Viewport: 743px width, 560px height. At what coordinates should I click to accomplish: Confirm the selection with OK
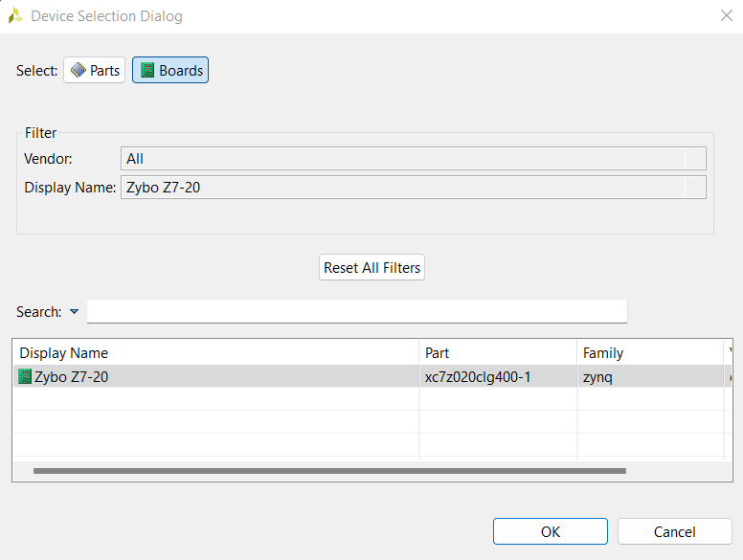coord(551,532)
